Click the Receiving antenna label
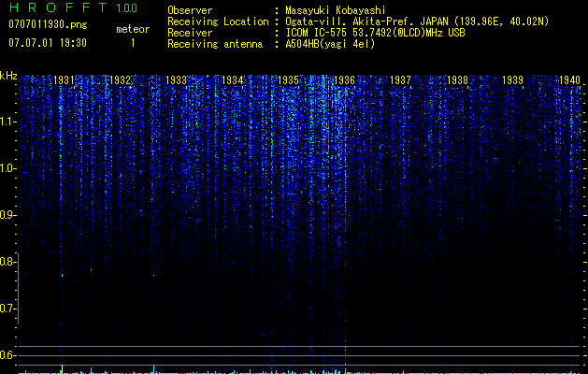588x374 pixels. pyautogui.click(x=215, y=44)
